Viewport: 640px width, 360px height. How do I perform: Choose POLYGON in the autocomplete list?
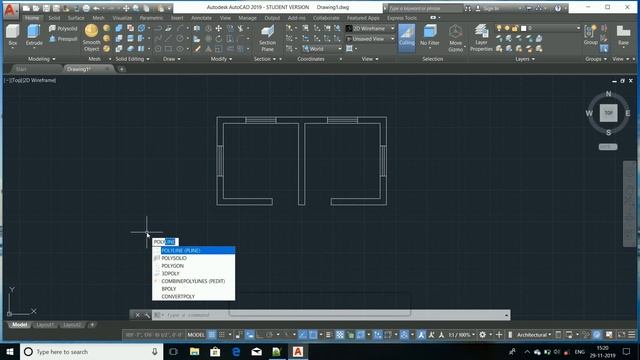pos(193,266)
